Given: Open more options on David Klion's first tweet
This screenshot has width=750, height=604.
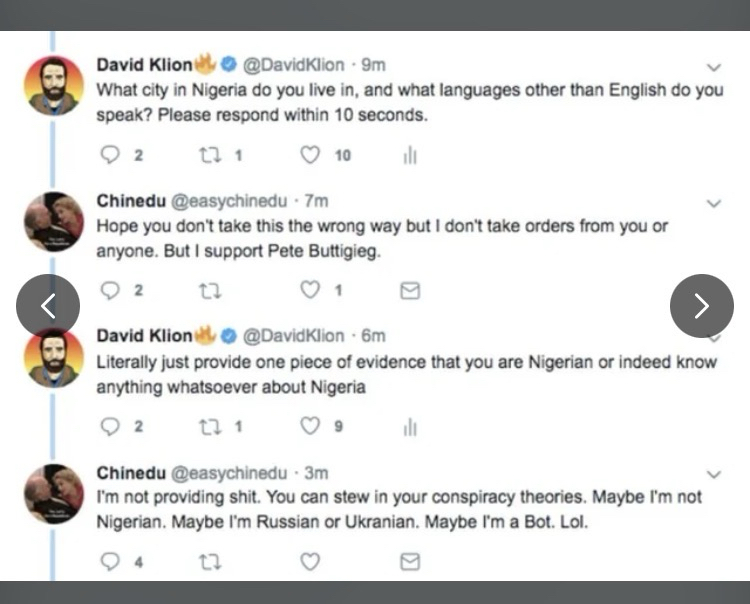Looking at the screenshot, I should click(713, 67).
